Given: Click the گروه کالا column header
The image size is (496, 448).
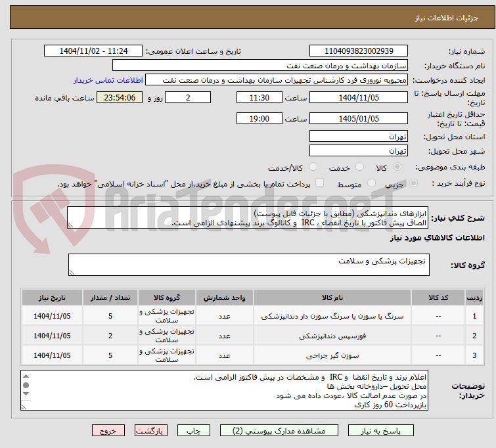Looking at the screenshot, I should [x=167, y=298].
